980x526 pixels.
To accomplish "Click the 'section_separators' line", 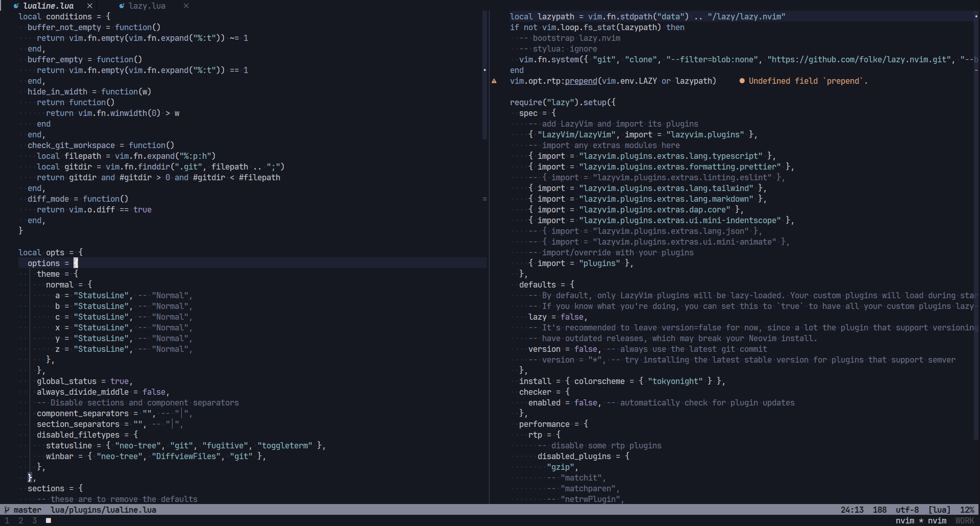I will pos(110,424).
